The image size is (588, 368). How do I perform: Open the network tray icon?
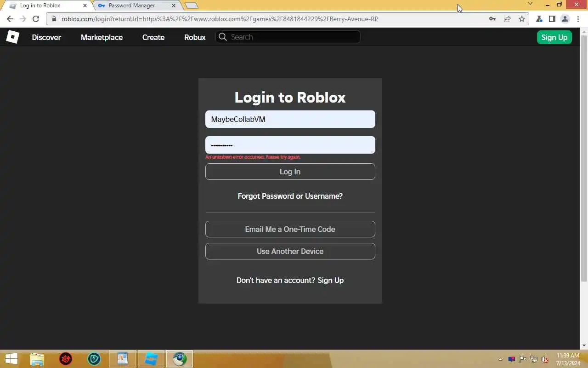(x=534, y=359)
